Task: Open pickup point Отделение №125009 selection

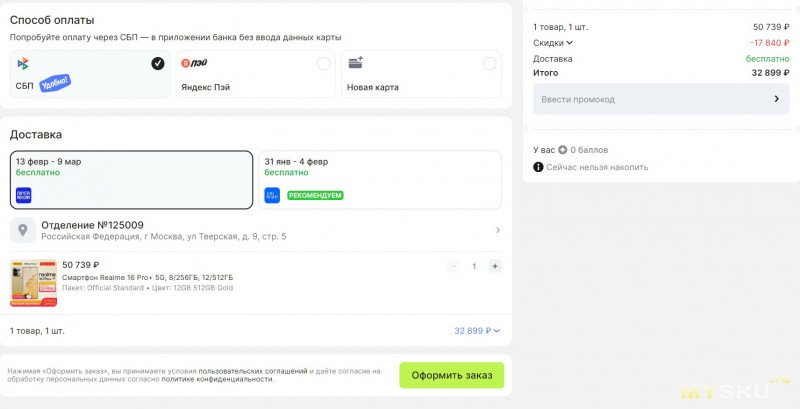Action: pos(256,231)
